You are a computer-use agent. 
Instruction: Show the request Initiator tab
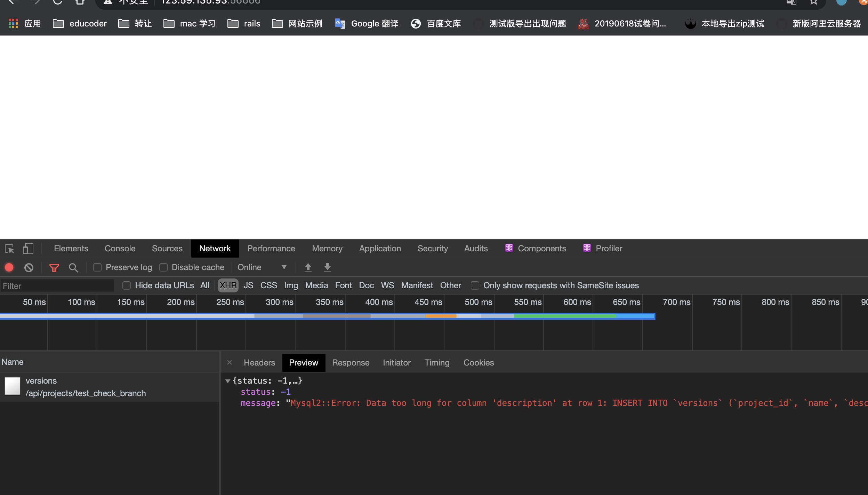pos(397,363)
